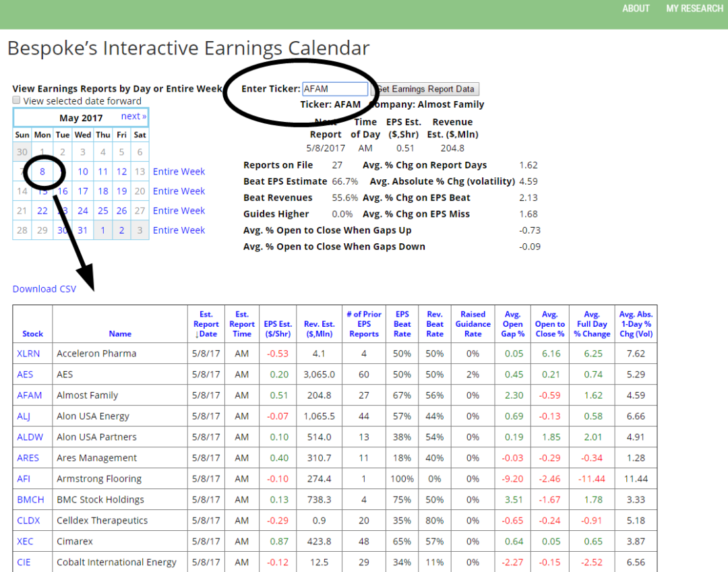Sort table by Avg. Full Day % Change
Image resolution: width=728 pixels, height=572 pixels.
point(591,324)
